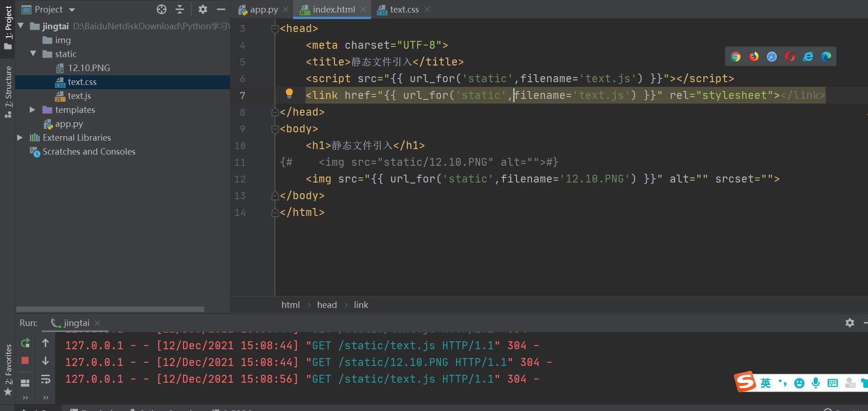Click head breadcrumb
Screen dimensions: 868x411
(x=326, y=305)
